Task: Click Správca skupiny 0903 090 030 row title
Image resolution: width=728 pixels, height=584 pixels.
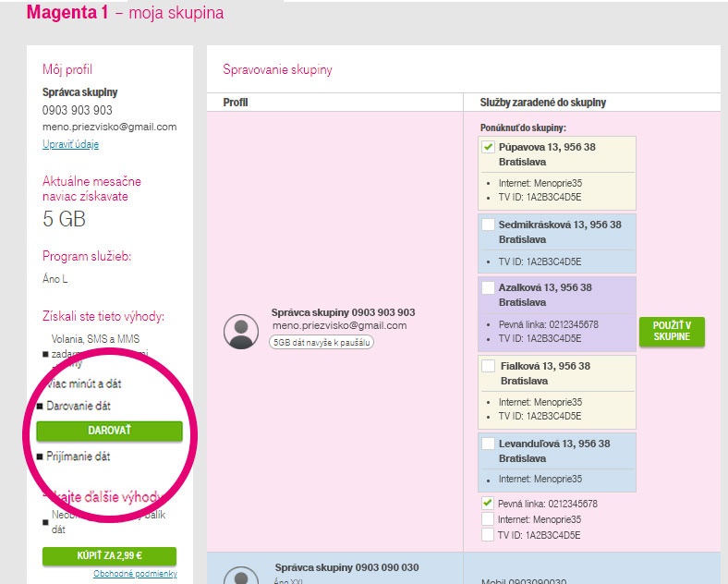Action: click(x=346, y=567)
